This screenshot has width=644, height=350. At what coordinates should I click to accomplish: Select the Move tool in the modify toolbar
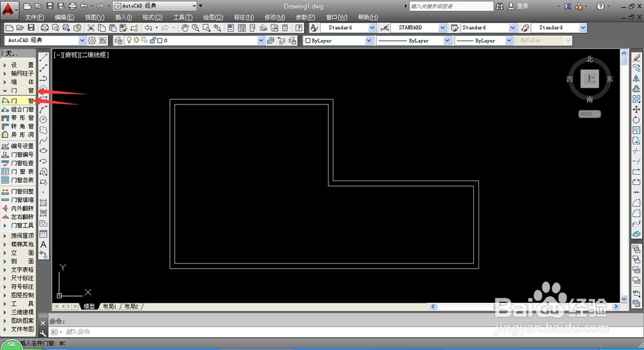pos(636,110)
